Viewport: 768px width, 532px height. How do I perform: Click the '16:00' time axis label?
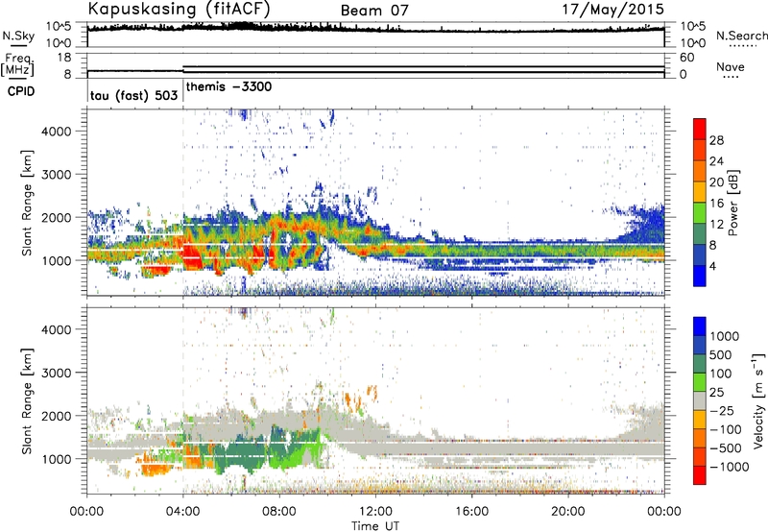(x=471, y=512)
